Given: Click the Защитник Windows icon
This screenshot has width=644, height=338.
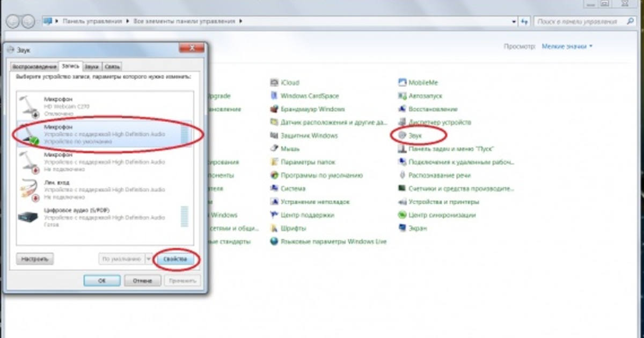Looking at the screenshot, I should click(x=274, y=136).
